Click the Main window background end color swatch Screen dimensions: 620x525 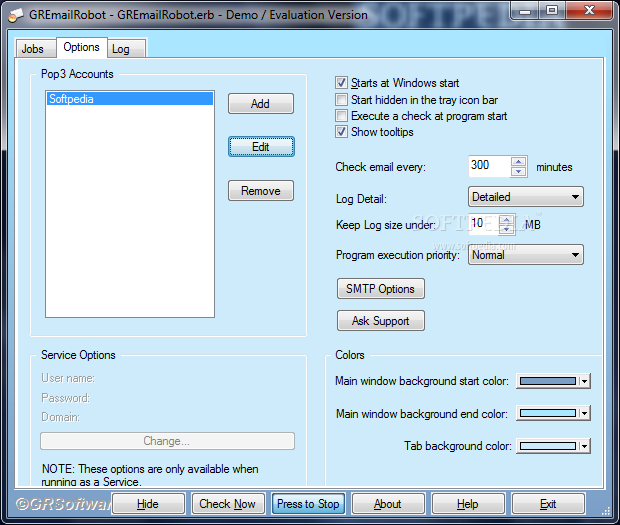(x=548, y=414)
